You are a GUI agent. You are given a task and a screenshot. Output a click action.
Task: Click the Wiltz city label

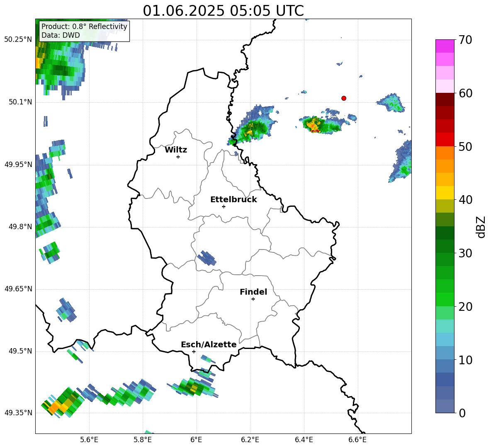pos(176,150)
